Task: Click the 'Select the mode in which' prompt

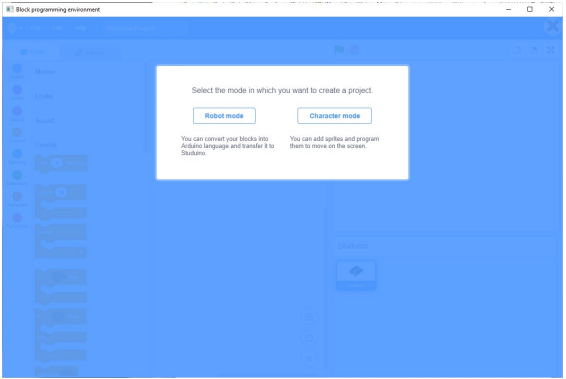Action: click(x=282, y=90)
